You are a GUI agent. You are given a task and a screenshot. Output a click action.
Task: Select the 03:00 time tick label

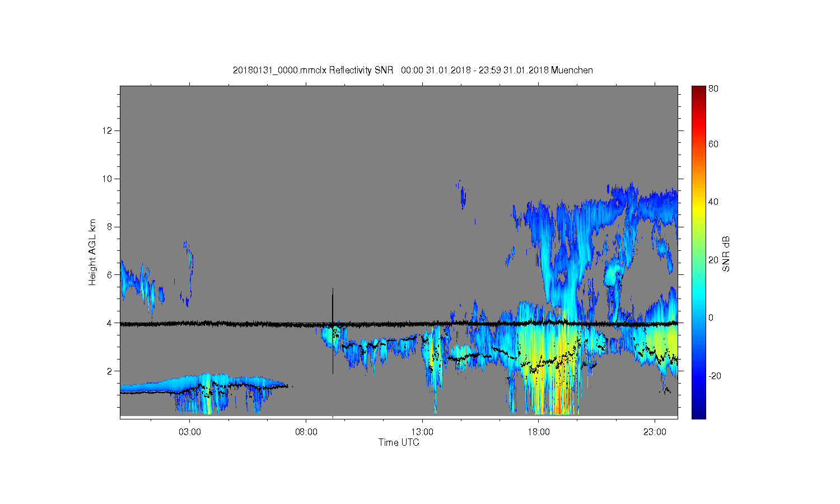[190, 432]
